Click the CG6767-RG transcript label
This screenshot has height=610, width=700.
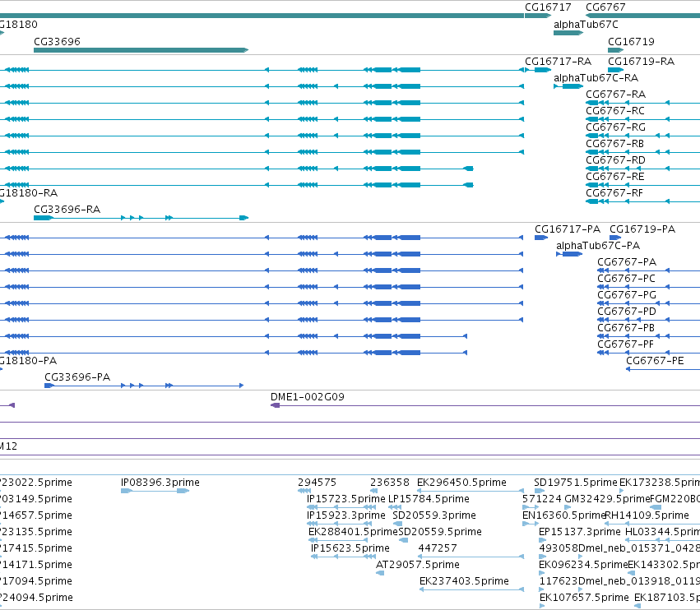tap(615, 127)
